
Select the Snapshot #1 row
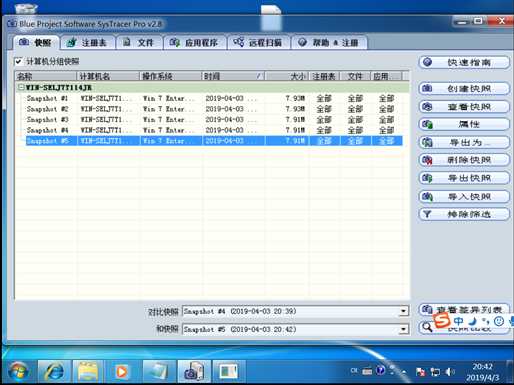(214, 98)
